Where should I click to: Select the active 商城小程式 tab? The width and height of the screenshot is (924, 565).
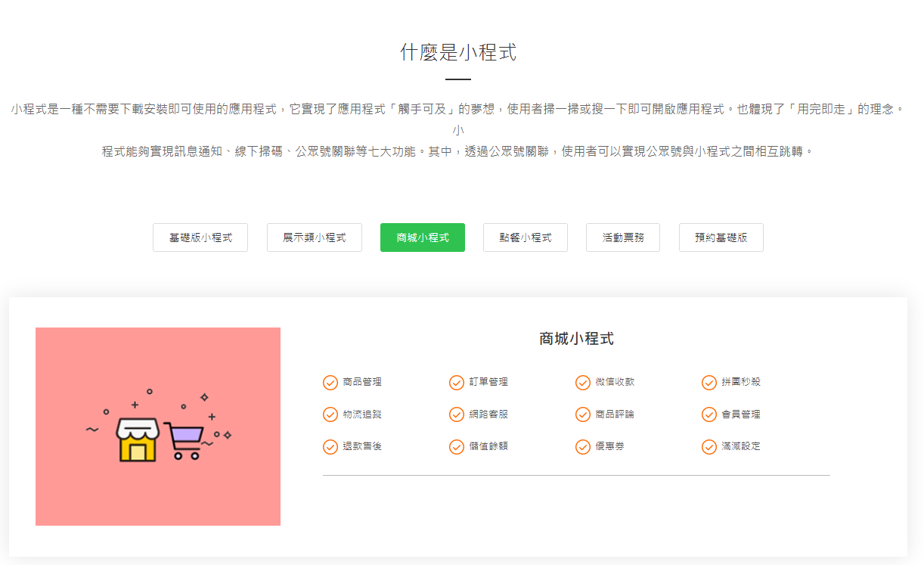(422, 237)
